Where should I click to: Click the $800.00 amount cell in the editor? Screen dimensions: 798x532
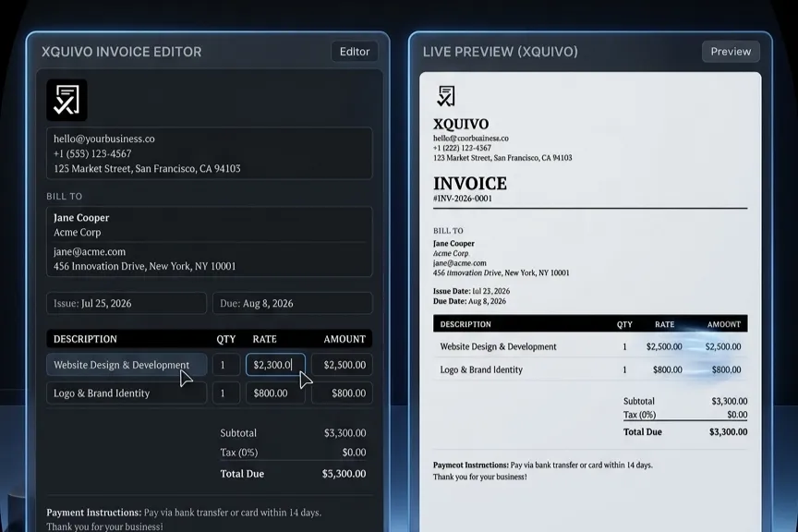[x=342, y=393]
